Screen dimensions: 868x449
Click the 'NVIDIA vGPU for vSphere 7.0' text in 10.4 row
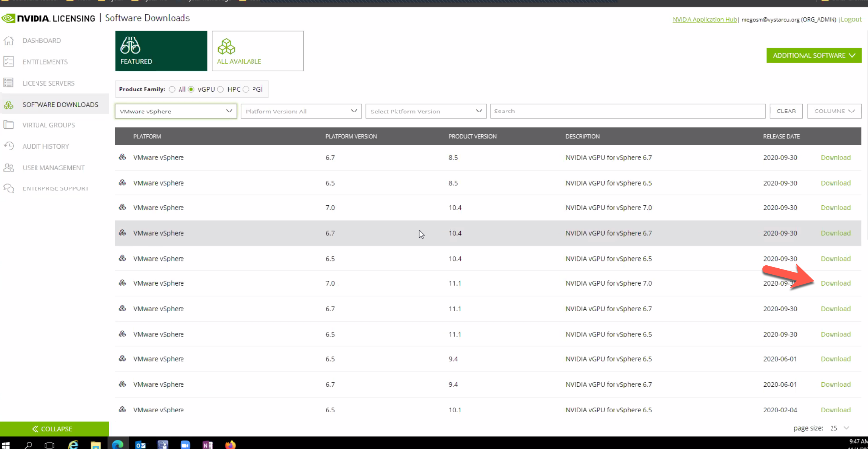pyautogui.click(x=609, y=207)
